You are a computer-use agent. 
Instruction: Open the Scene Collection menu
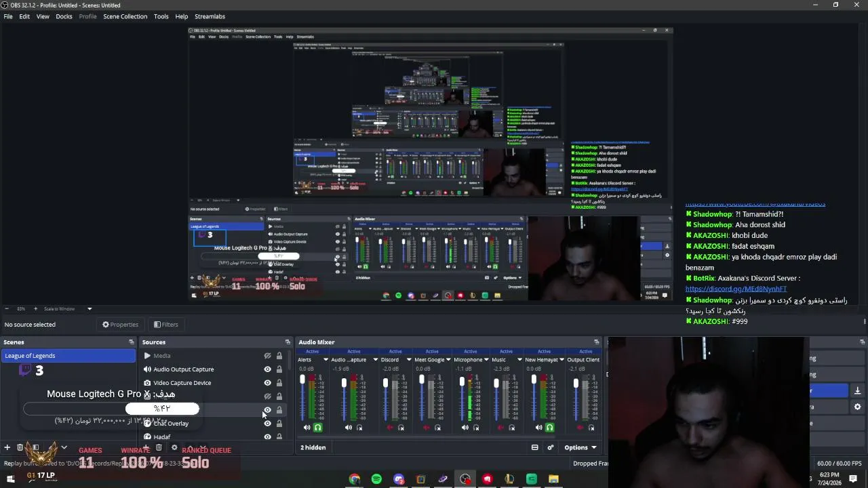click(x=125, y=16)
